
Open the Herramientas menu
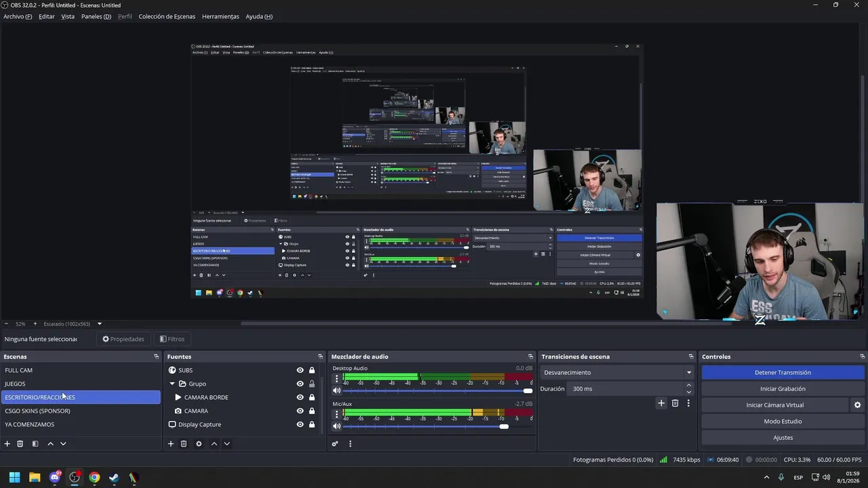pyautogui.click(x=220, y=16)
